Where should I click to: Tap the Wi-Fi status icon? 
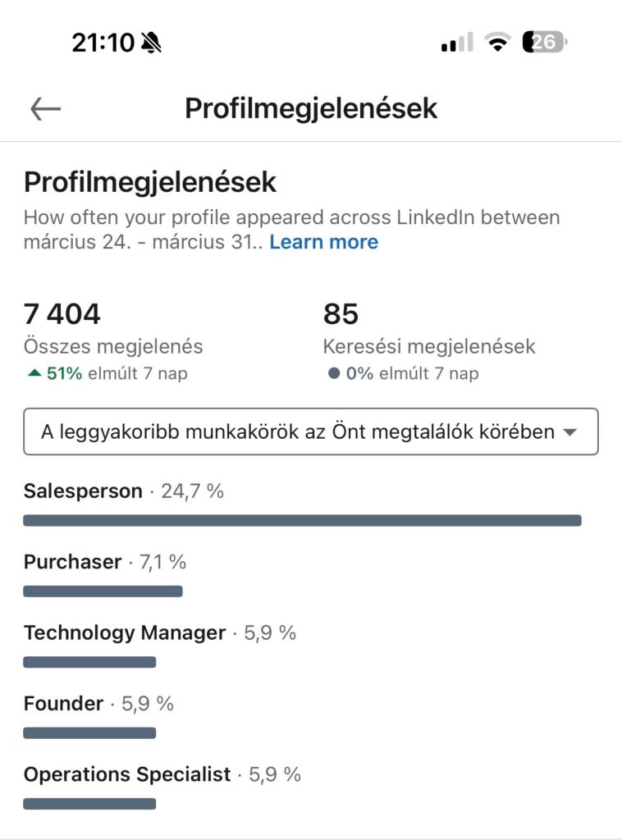tap(496, 43)
